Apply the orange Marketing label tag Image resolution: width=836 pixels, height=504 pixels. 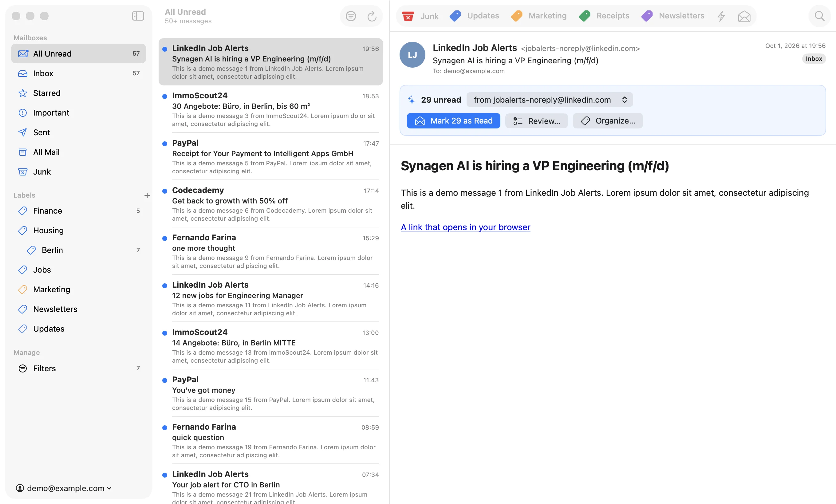(539, 16)
